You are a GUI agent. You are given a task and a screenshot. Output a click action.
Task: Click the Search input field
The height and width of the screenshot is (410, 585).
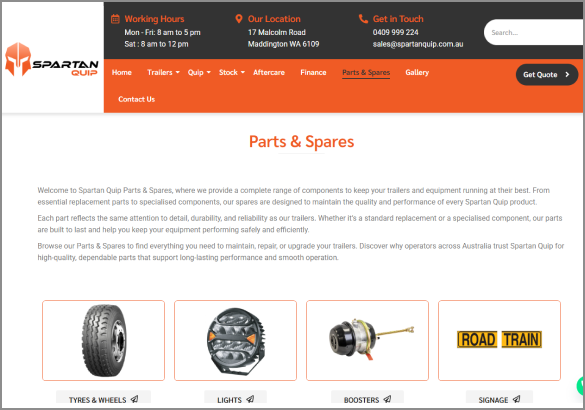coord(534,32)
